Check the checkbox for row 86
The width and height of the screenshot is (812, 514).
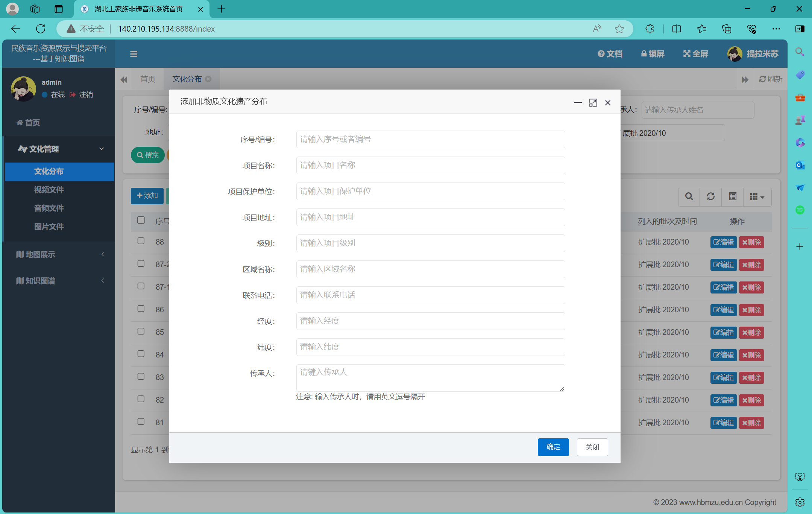(x=141, y=309)
